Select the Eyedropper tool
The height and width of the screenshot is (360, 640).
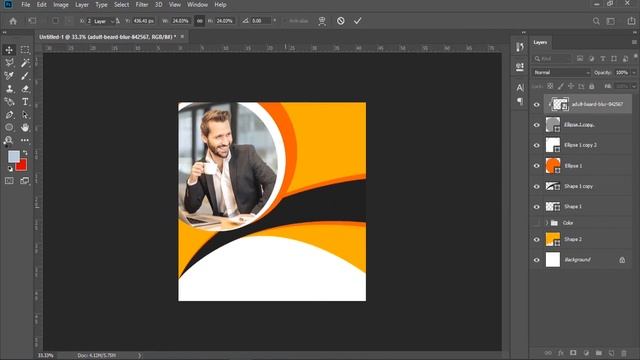tap(9, 76)
